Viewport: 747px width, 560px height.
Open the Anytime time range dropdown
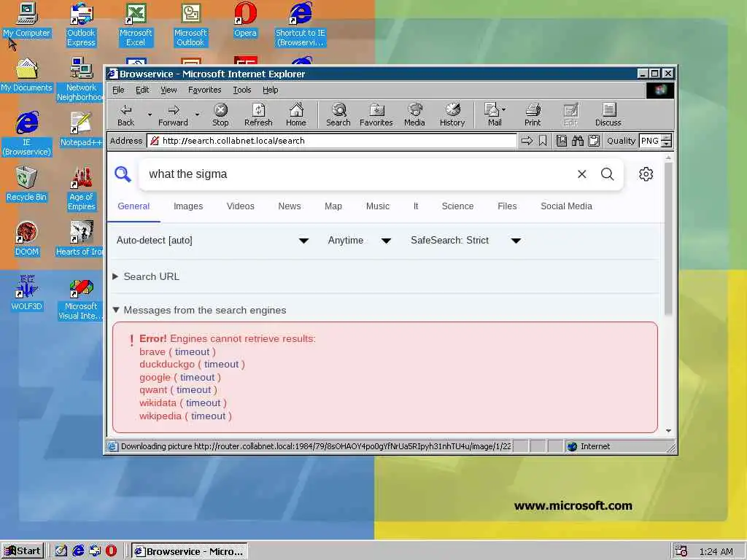point(360,241)
